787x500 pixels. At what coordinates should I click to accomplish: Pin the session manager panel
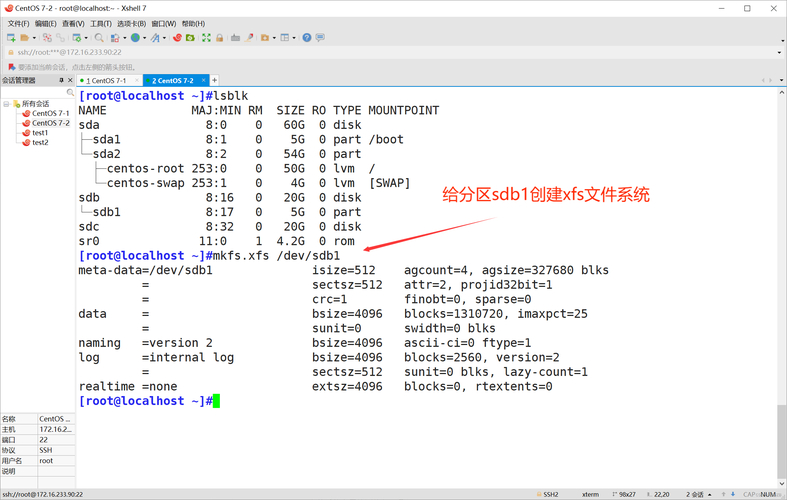click(62, 80)
